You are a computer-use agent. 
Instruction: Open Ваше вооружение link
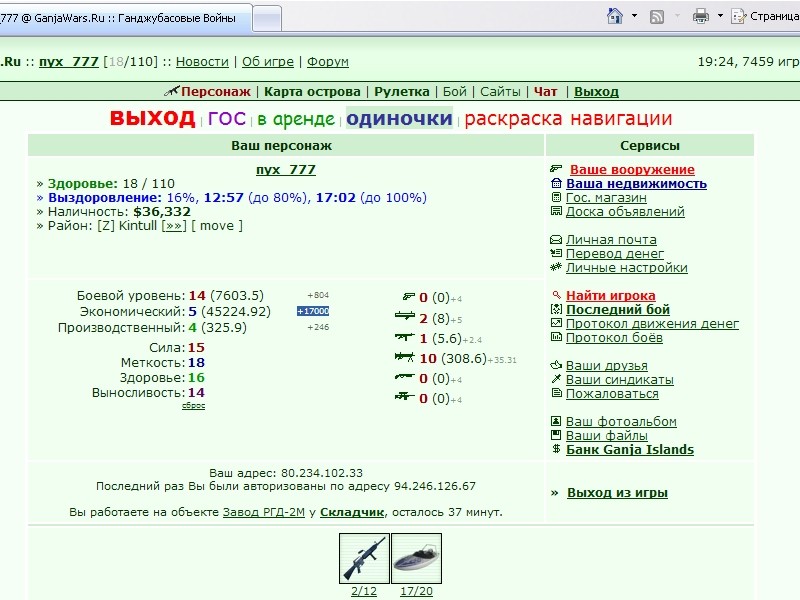pos(632,169)
